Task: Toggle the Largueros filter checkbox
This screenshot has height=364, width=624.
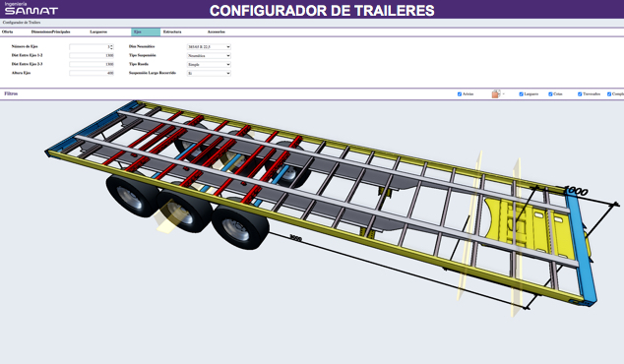Action: click(x=521, y=94)
